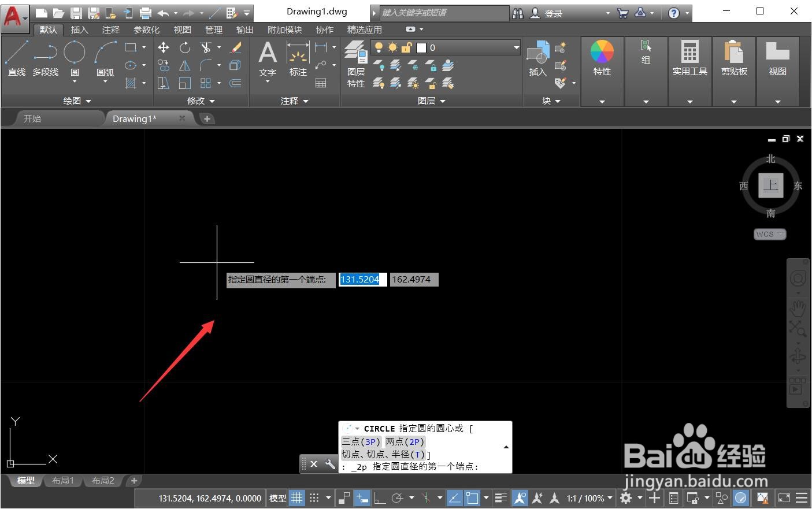The image size is (812, 509).
Task: Open the 图层特性 layer properties manager
Action: tap(356, 64)
